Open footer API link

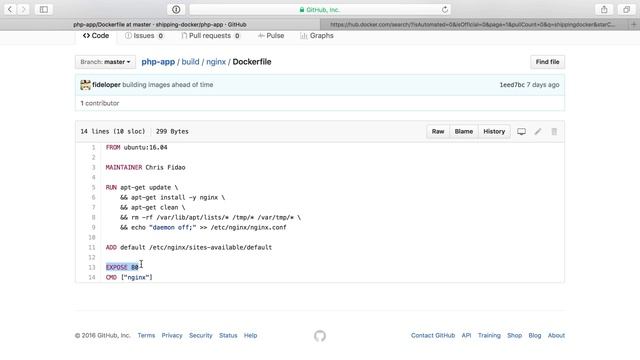pyautogui.click(x=466, y=336)
